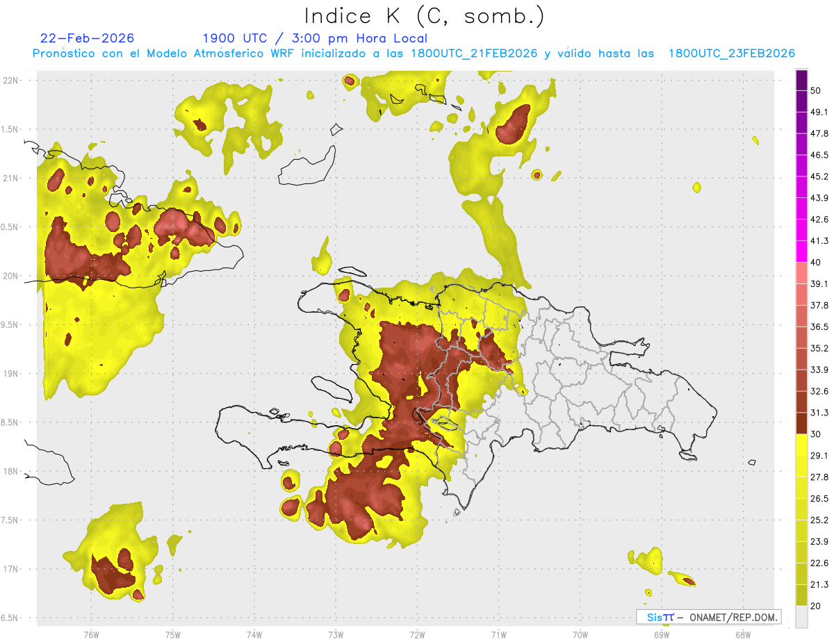Click the '73W' longitude label
The image size is (834, 644).
click(336, 635)
